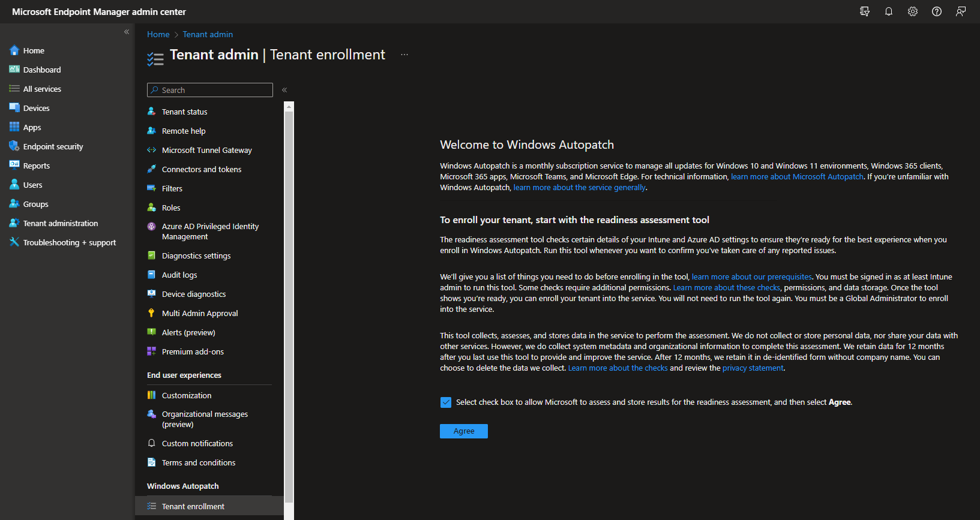Open the notifications bell icon
Viewport: 980px width, 520px height.
tap(889, 11)
